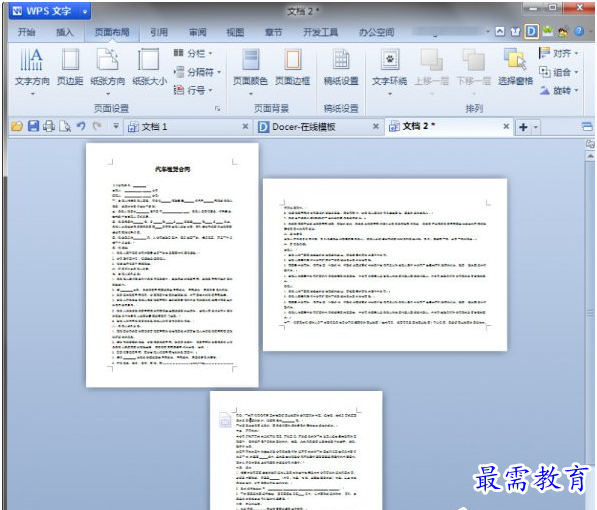Switch to the 插入 ribbon tab
The image size is (597, 510).
(x=64, y=32)
